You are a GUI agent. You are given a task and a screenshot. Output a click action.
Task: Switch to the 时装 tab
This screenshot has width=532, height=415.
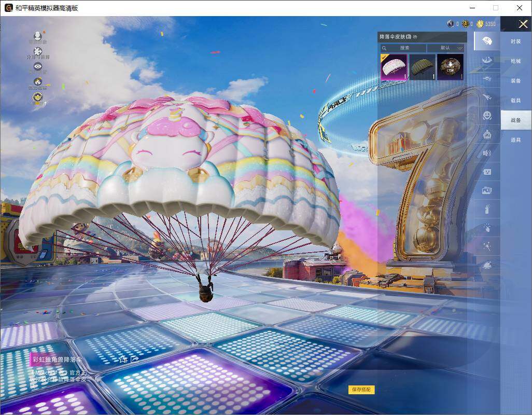tap(516, 41)
